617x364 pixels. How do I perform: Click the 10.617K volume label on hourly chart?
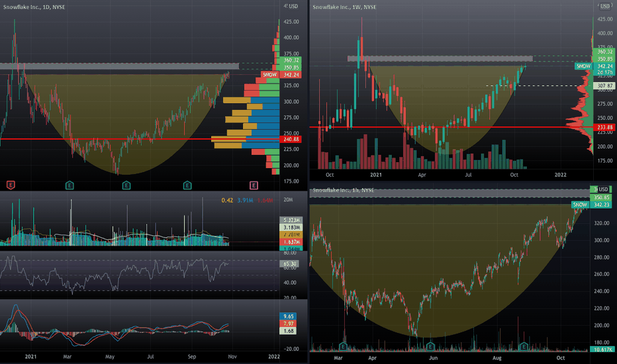pyautogui.click(x=603, y=349)
